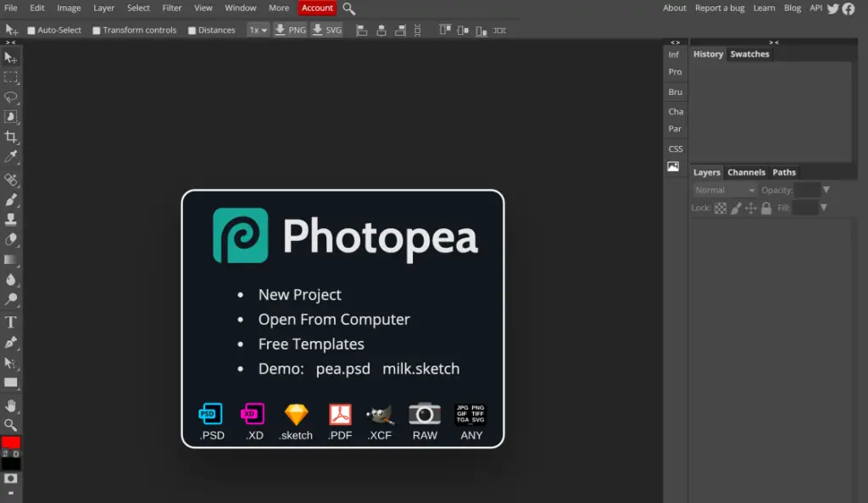Swap foreground and background colors
868x503 pixels.
tap(6, 454)
